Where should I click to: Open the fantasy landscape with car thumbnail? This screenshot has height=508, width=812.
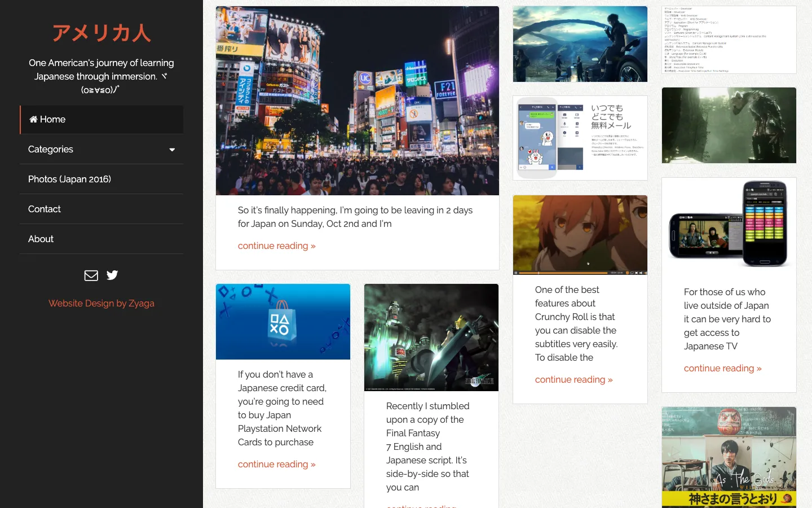580,44
